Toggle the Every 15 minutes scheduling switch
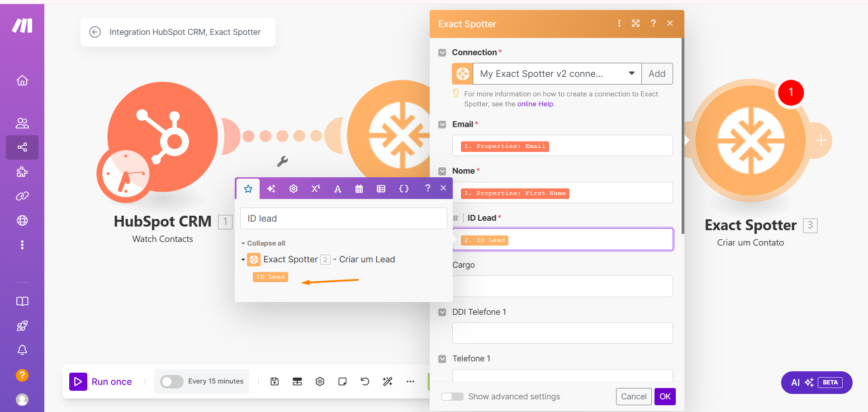868x412 pixels. click(172, 382)
